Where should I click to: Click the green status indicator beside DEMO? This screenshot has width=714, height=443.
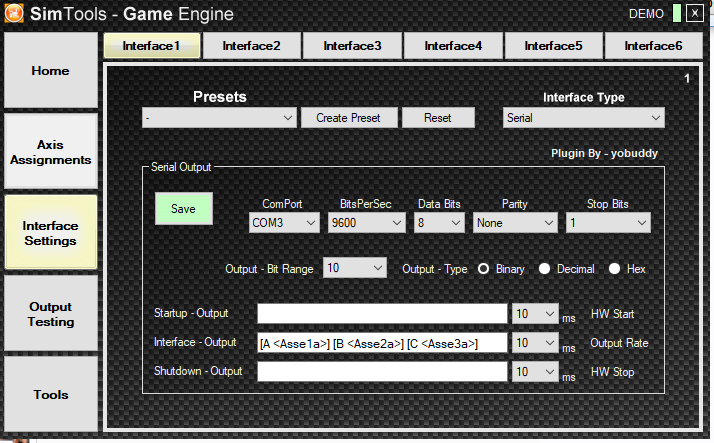point(677,14)
